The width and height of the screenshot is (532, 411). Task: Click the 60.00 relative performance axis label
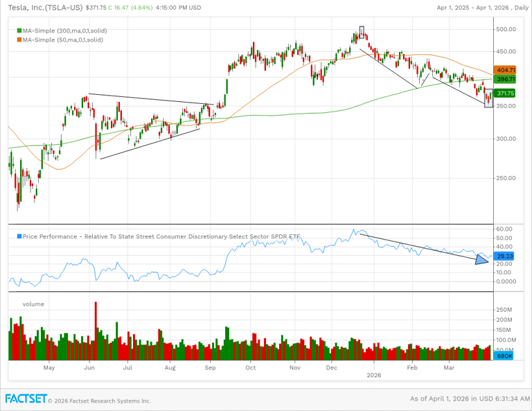click(x=504, y=229)
